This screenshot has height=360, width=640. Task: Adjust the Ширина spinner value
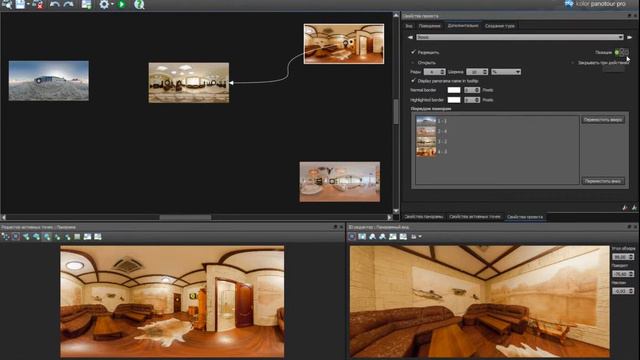(x=477, y=72)
